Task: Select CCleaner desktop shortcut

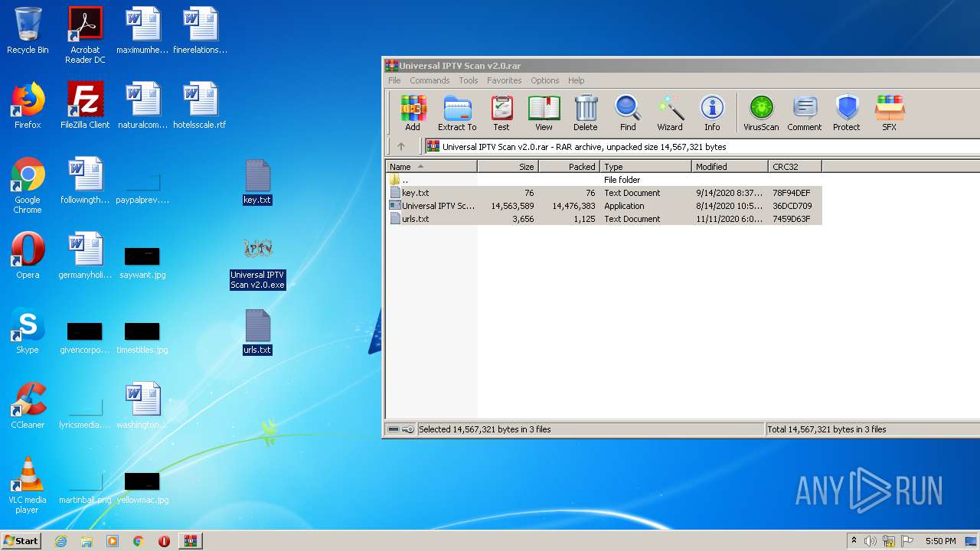Action: tap(28, 406)
